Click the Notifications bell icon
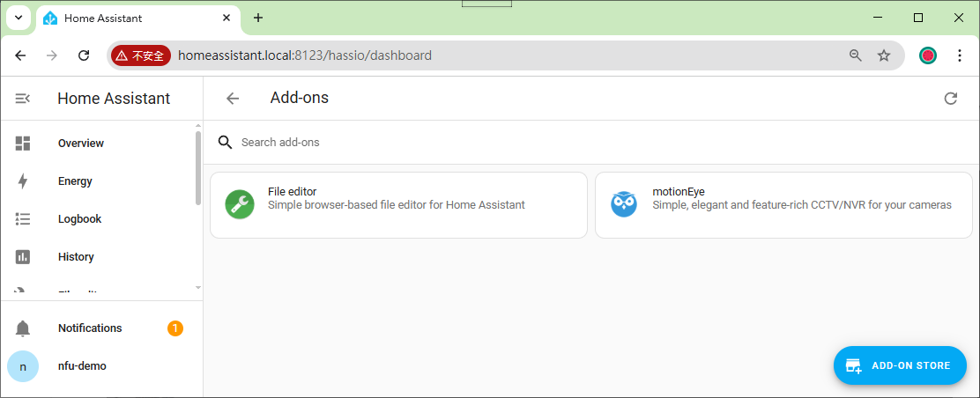 pos(23,328)
